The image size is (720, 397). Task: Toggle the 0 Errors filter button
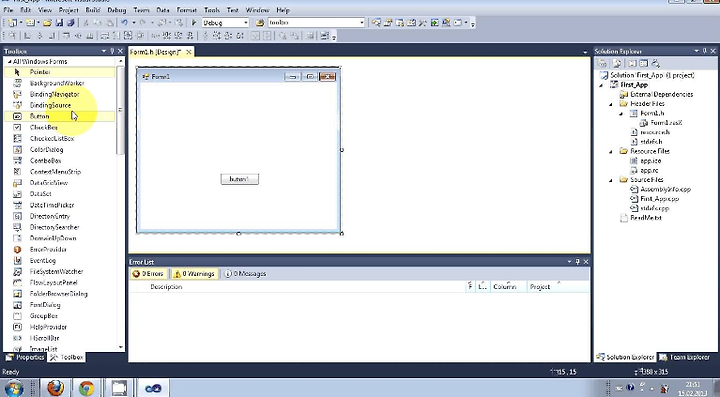tap(149, 274)
